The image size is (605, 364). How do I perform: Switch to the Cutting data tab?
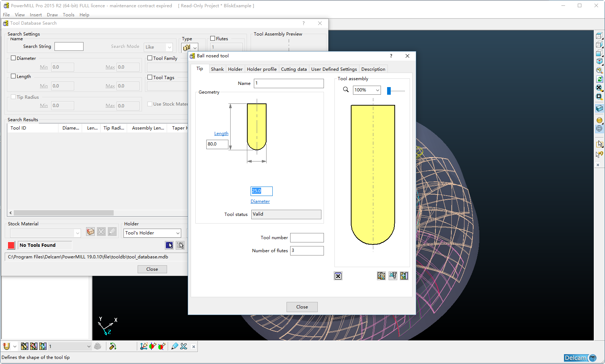coord(294,69)
